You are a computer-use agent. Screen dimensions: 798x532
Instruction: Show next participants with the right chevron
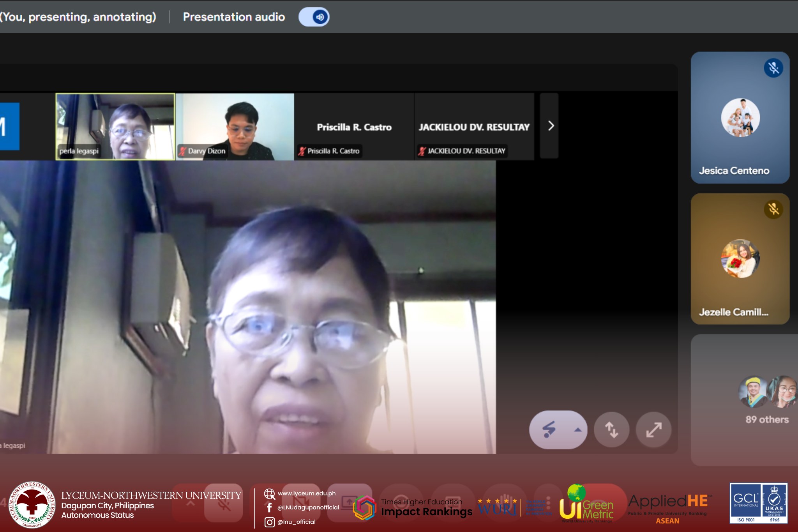coord(550,126)
